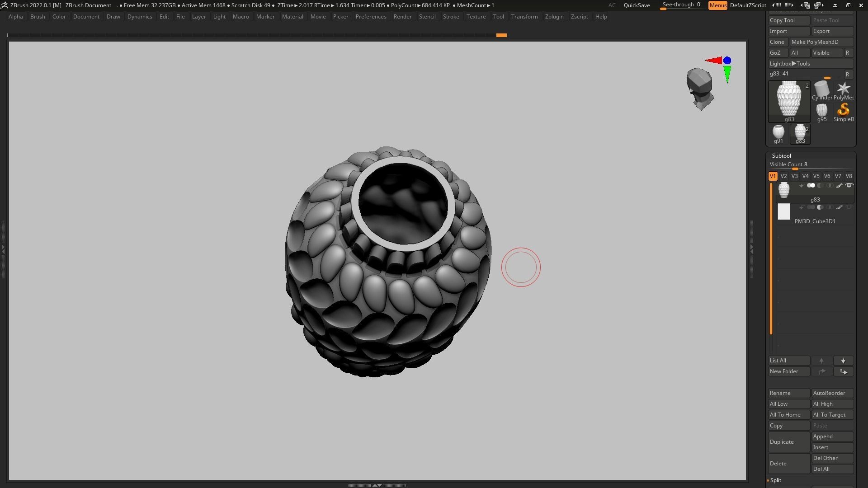Viewport: 868px width, 488px height.
Task: Move subtool down with arrow icon
Action: pyautogui.click(x=843, y=361)
